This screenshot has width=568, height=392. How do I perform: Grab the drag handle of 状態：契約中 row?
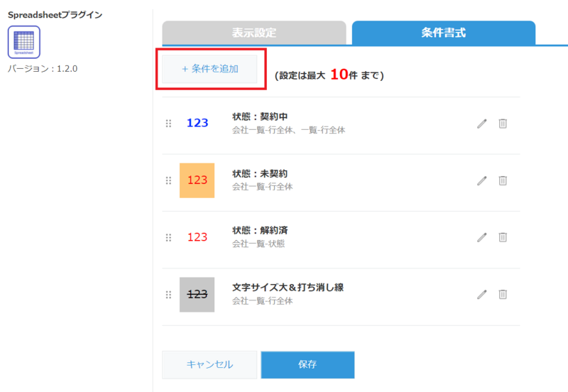(168, 124)
